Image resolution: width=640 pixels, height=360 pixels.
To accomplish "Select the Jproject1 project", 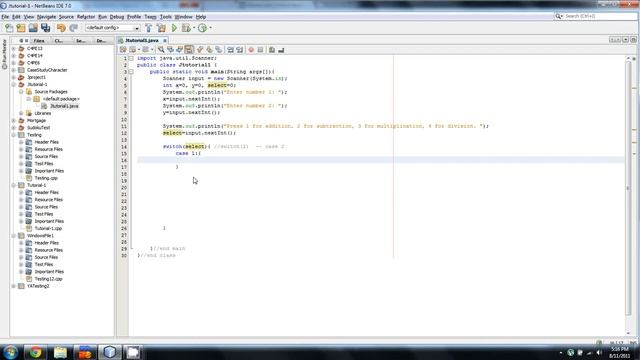I will (36, 77).
